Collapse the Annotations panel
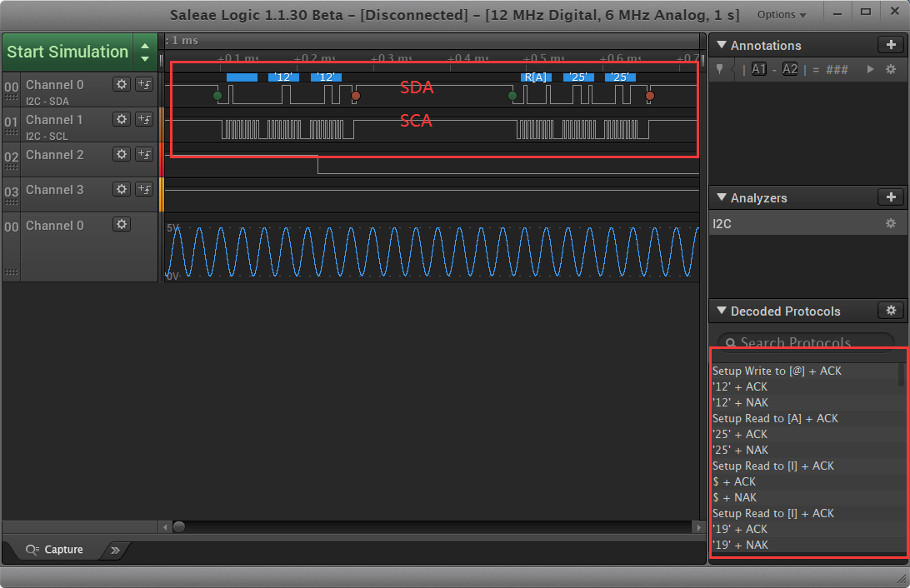The height and width of the screenshot is (588, 910). pyautogui.click(x=721, y=45)
